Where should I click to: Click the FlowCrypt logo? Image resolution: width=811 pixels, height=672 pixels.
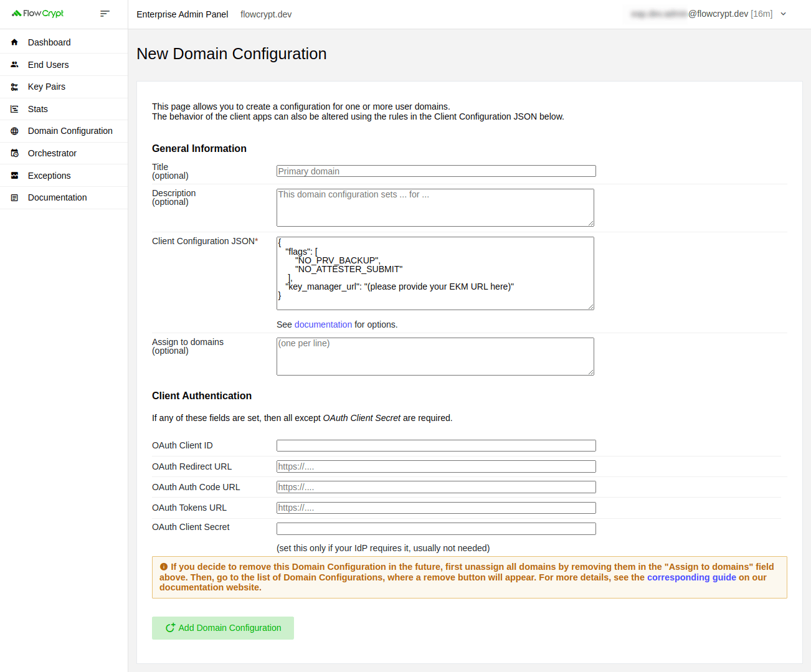click(37, 13)
